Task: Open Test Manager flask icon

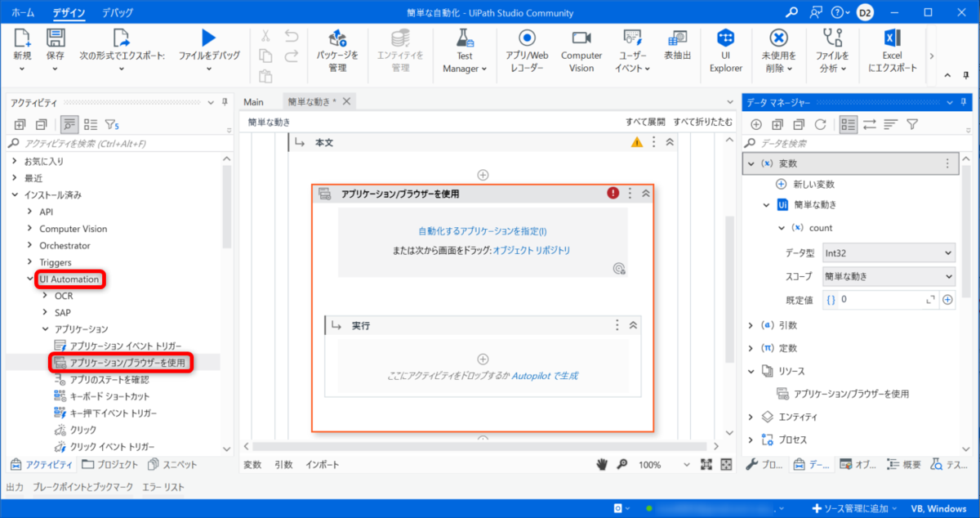Action: click(465, 38)
